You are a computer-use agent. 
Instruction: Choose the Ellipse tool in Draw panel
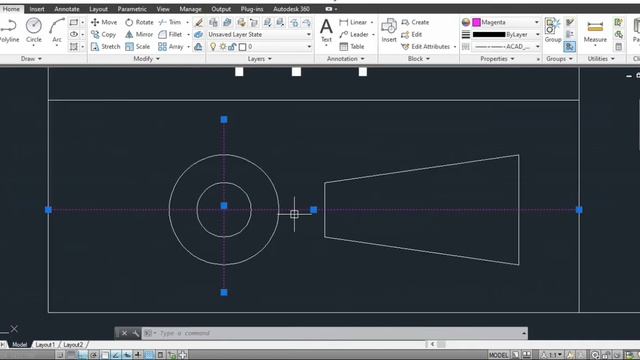[74, 34]
